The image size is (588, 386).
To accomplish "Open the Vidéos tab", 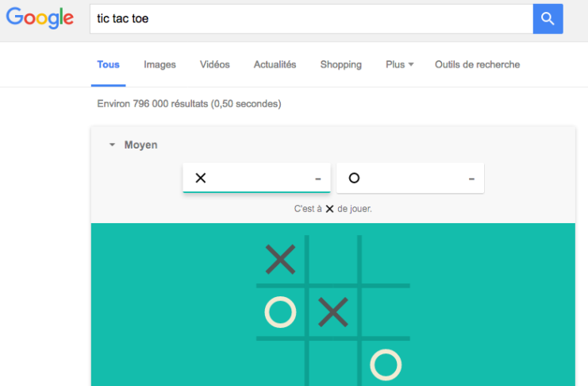I will point(214,64).
